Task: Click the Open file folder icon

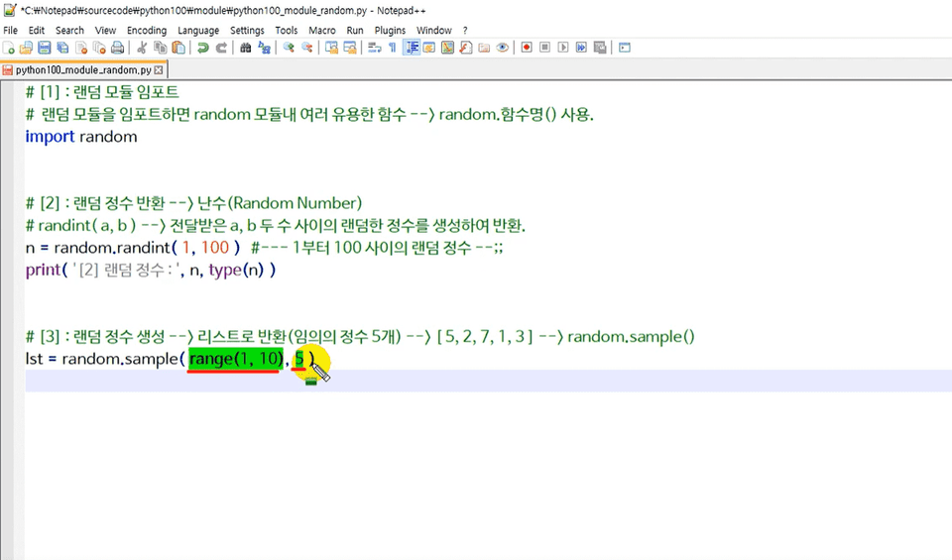Action: [26, 48]
